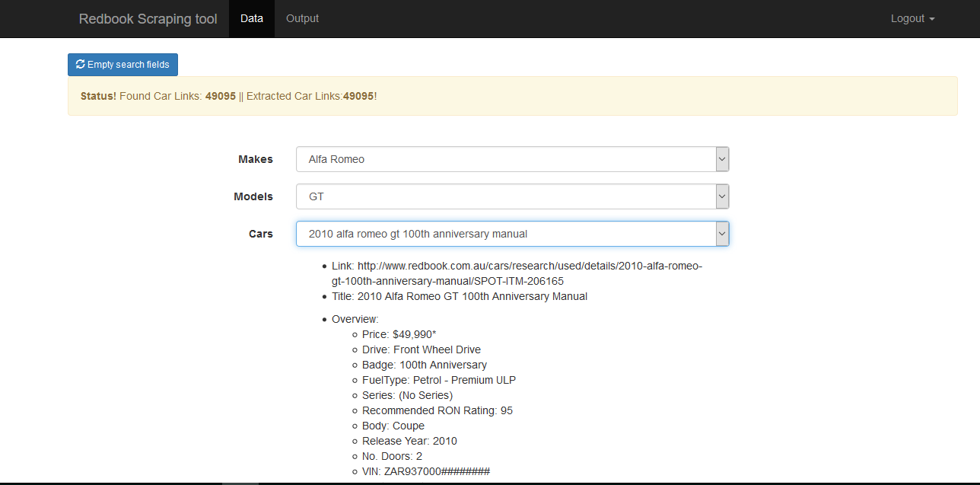Click the Body: Coupe entry

click(393, 426)
